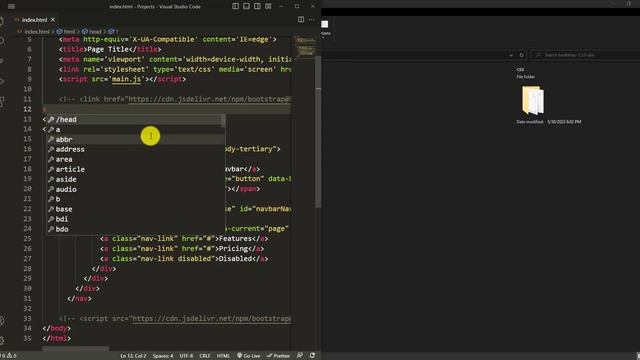Select index.html in the breadcrumb
Screen dimensions: 640x360
37,31
